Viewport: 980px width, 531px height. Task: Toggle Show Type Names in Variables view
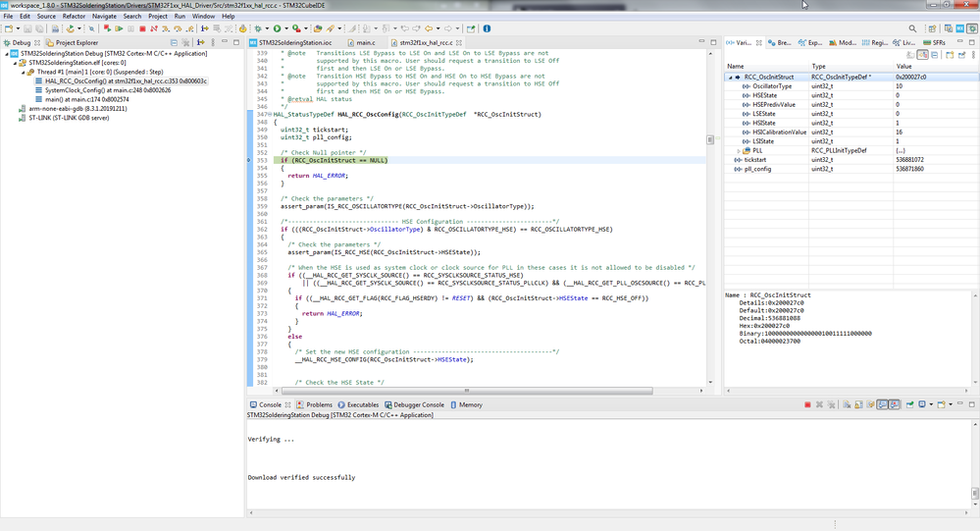[910, 55]
